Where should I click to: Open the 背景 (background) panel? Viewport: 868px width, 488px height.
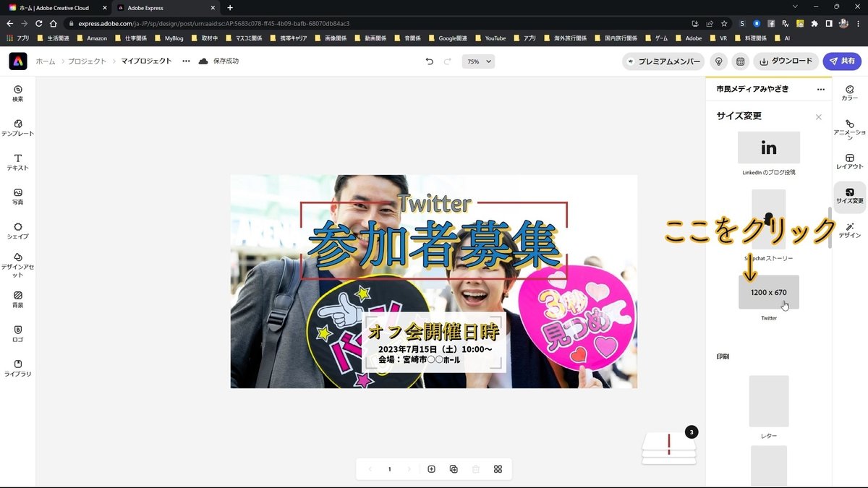tap(18, 299)
